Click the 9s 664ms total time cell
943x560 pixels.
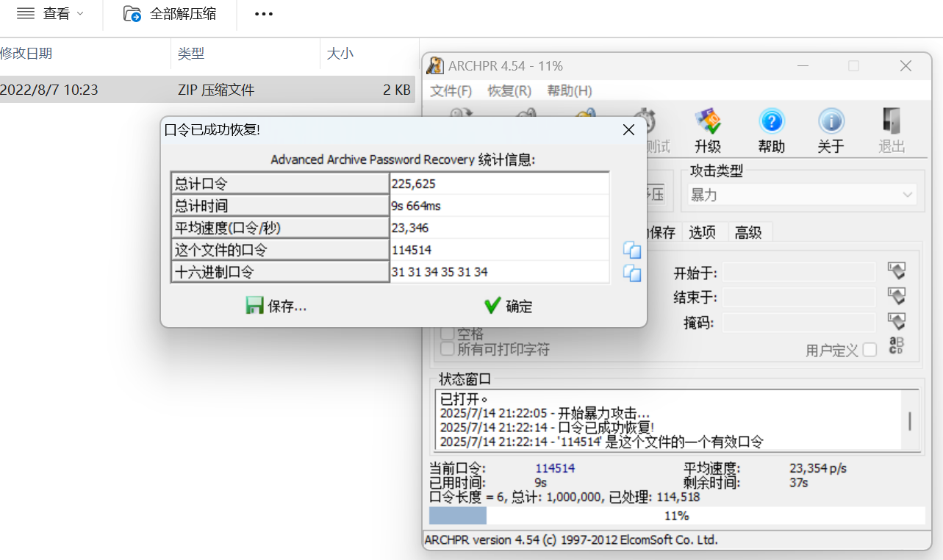[x=499, y=206]
